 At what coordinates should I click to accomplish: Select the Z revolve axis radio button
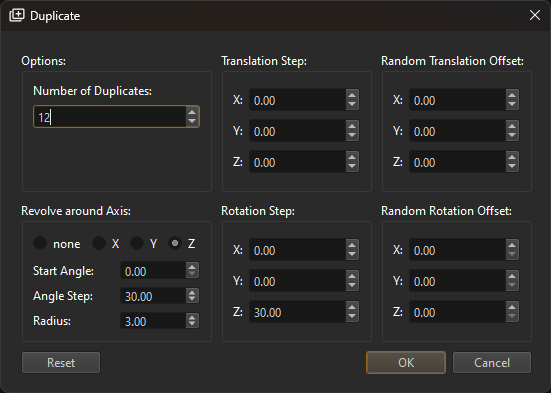pos(175,243)
